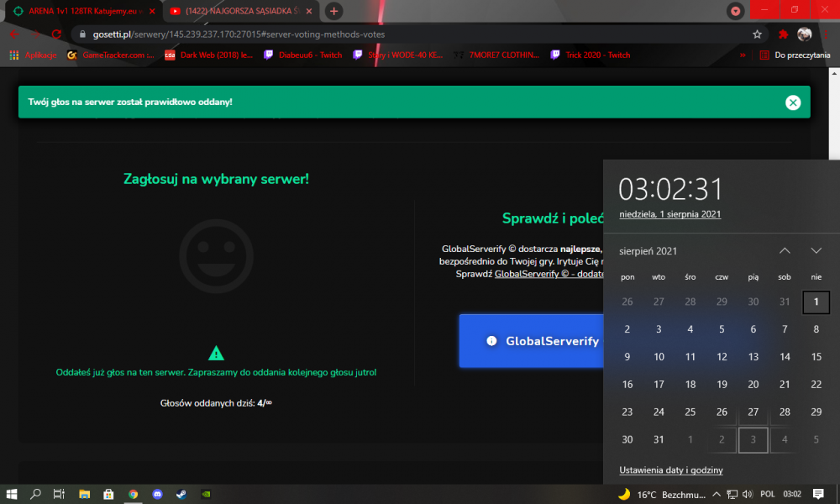The height and width of the screenshot is (504, 840).
Task: Open the 7MORE7 CLOTHIN... bookmark
Action: coord(496,55)
